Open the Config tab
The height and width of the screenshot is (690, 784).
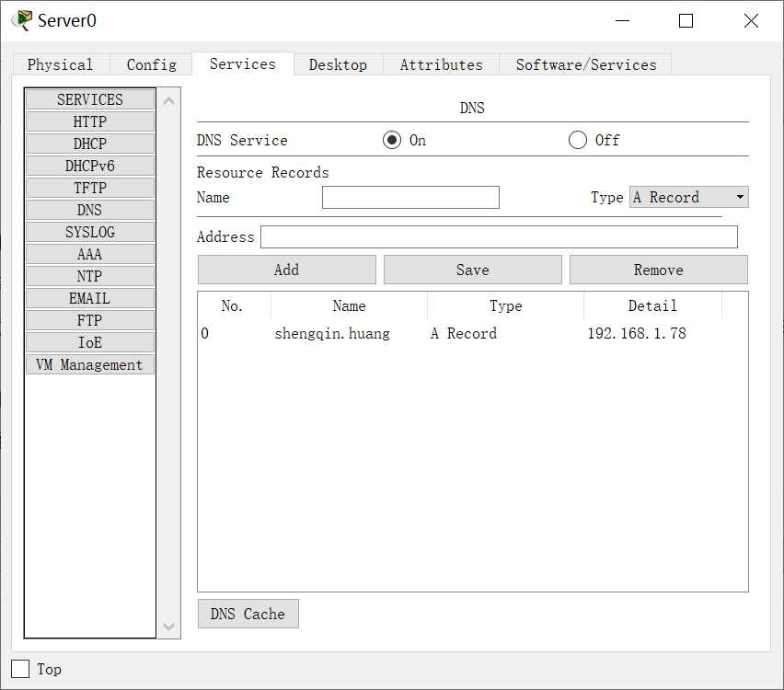[x=151, y=64]
